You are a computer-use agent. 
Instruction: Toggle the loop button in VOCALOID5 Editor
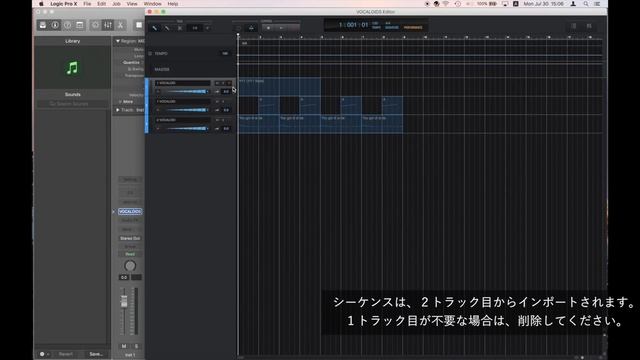coord(239,28)
